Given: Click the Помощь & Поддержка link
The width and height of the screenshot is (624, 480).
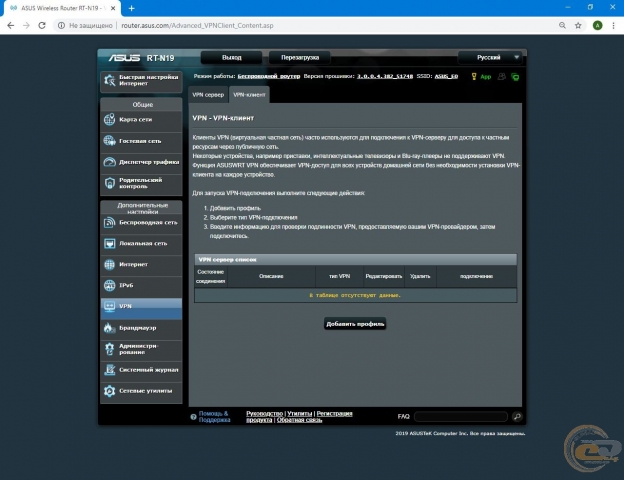Looking at the screenshot, I should click(x=214, y=417).
